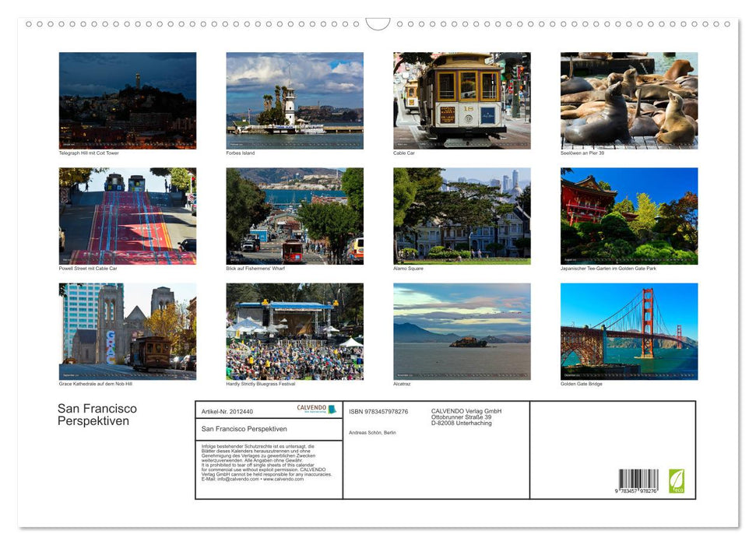Select the Hardly Strictly Bluegrass Festival photo
Viewport: 756px width, 545px height.
295,331
